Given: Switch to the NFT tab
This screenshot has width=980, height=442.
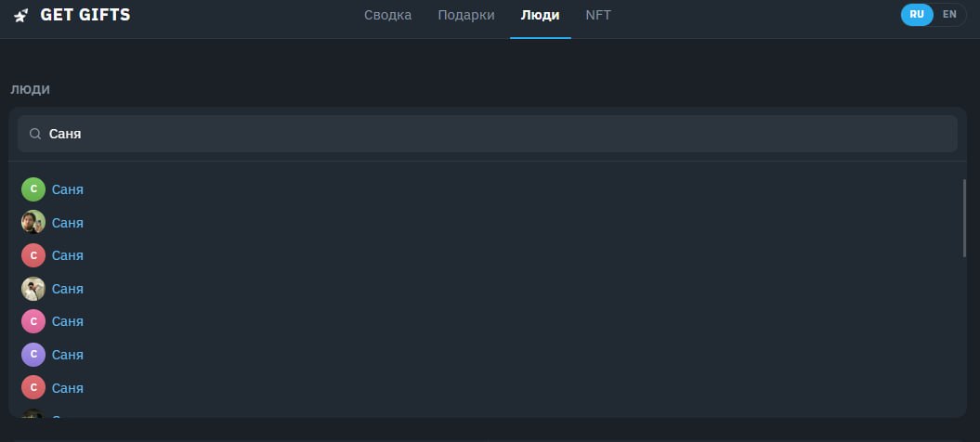Looking at the screenshot, I should click(x=598, y=15).
